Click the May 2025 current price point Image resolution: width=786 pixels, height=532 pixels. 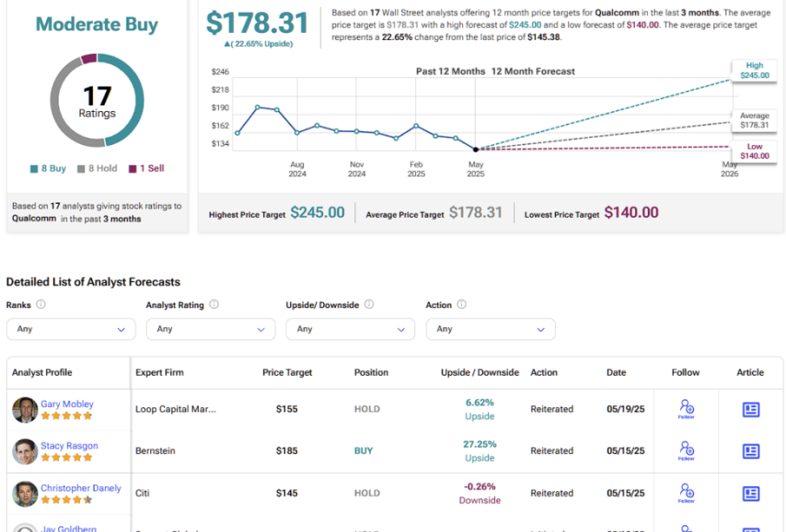(x=476, y=149)
